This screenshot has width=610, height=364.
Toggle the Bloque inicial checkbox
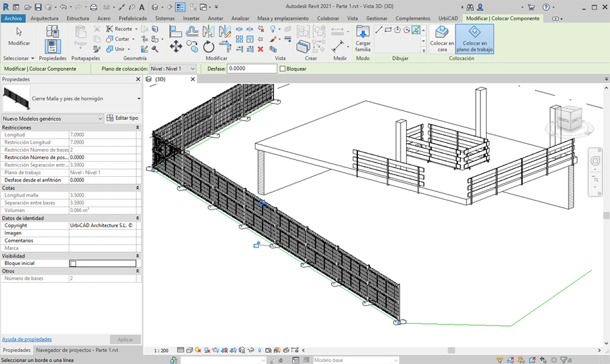pyautogui.click(x=73, y=263)
